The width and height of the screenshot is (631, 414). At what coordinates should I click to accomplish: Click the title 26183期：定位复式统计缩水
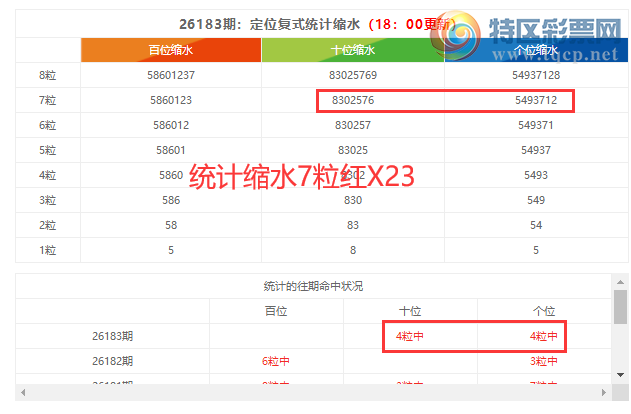tap(269, 24)
